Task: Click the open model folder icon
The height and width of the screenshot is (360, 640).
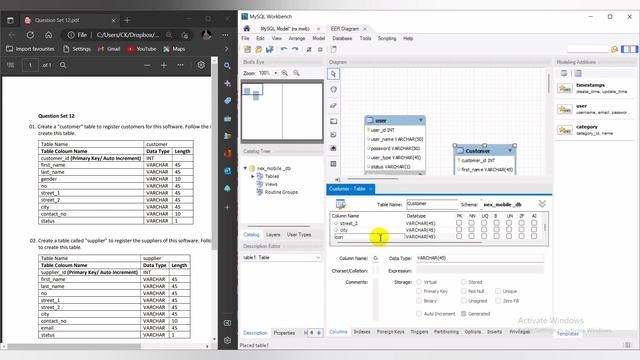Action: pos(258,49)
